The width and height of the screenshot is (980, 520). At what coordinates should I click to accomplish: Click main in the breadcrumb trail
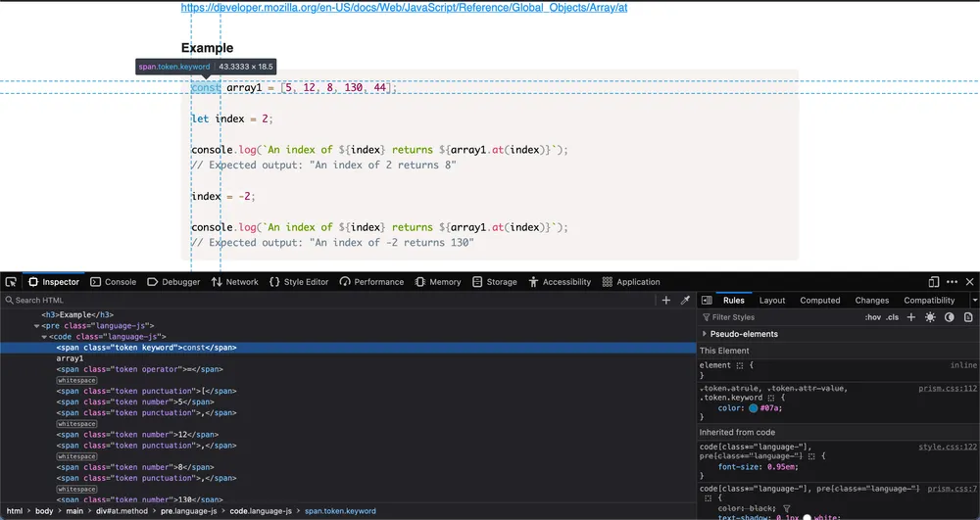click(74, 511)
